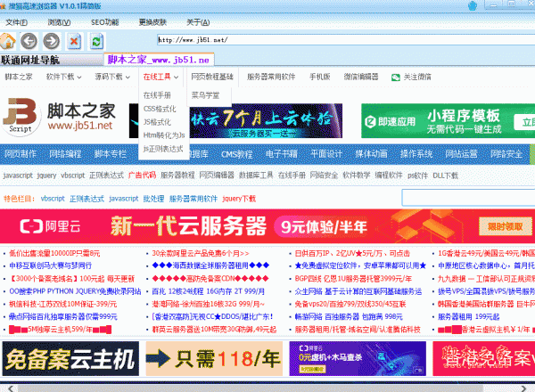535x392 pixels.
Task: Open the 关于(A) menu
Action: pos(198,22)
